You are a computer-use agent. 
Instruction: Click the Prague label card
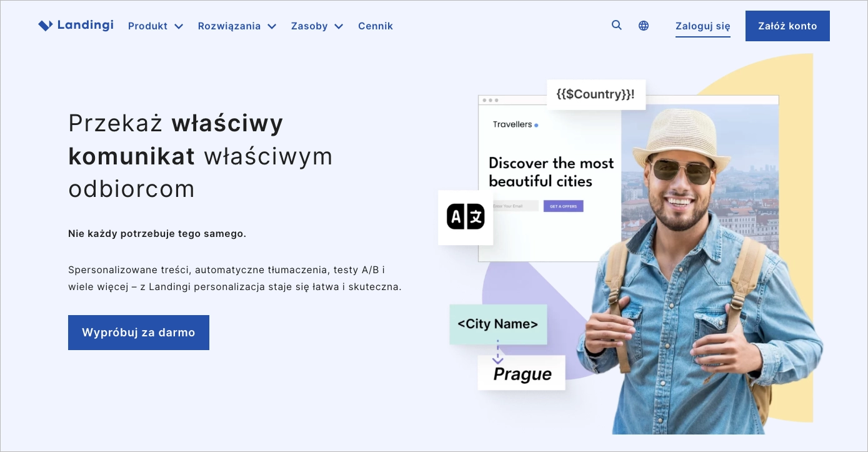pos(521,373)
